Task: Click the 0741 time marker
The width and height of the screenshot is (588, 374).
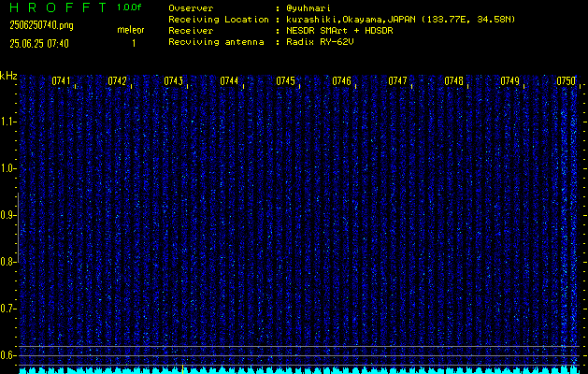Action: tap(61, 81)
